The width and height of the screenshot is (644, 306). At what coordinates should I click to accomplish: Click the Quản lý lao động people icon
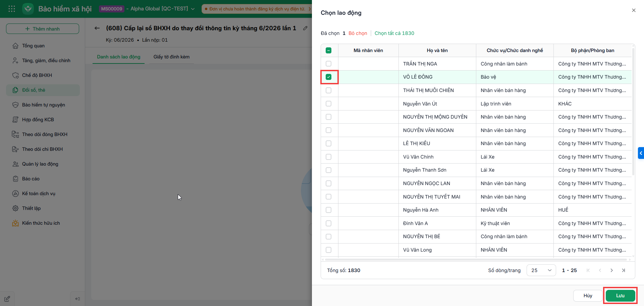tap(15, 164)
